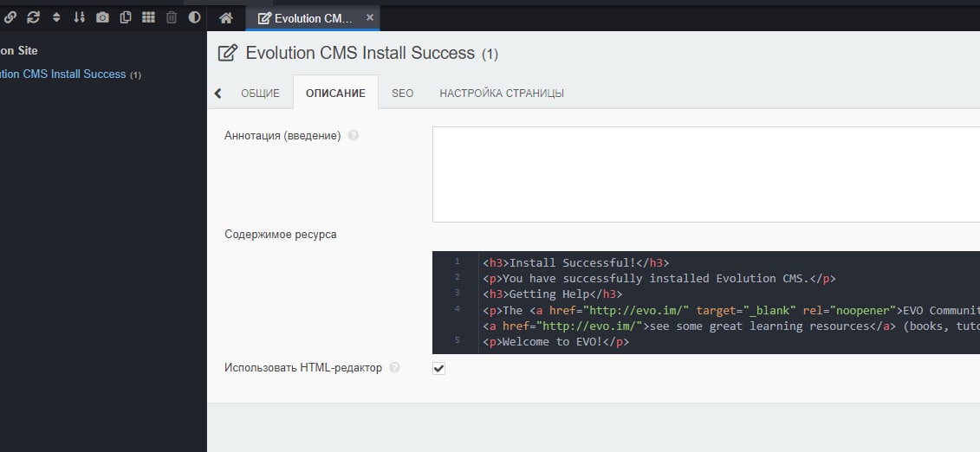The height and width of the screenshot is (452, 980).
Task: Click help icon next to Использовать HTML-редактор
Action: (394, 368)
